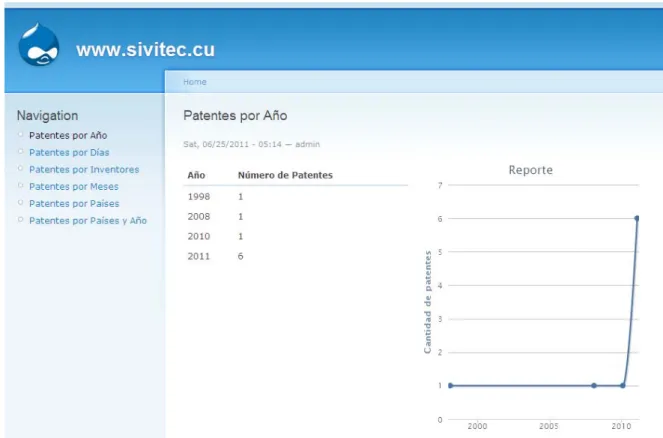
Task: Click the Número de Patentes column header
Action: pos(285,175)
